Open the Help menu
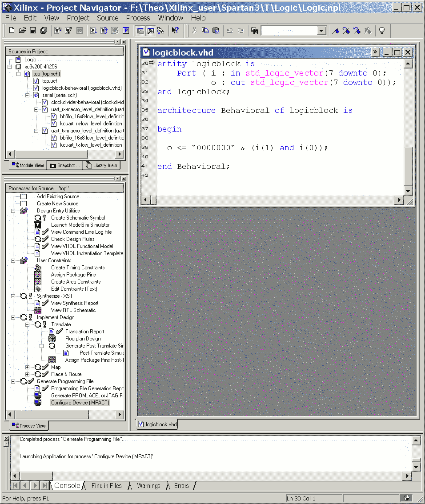This screenshot has width=425, height=504. [x=198, y=18]
